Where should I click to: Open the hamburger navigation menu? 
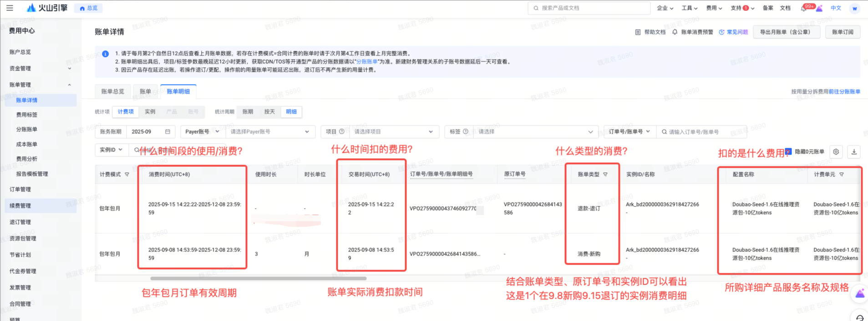pyautogui.click(x=10, y=8)
